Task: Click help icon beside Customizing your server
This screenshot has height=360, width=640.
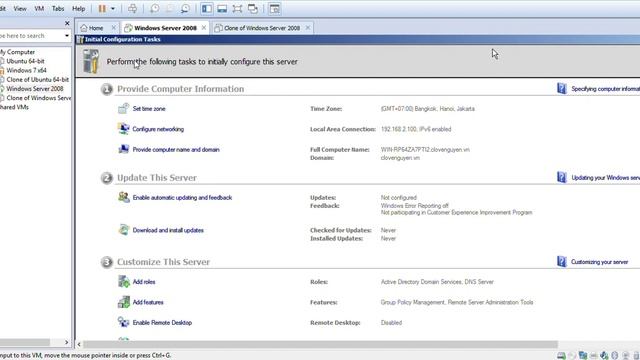Action: click(x=562, y=262)
